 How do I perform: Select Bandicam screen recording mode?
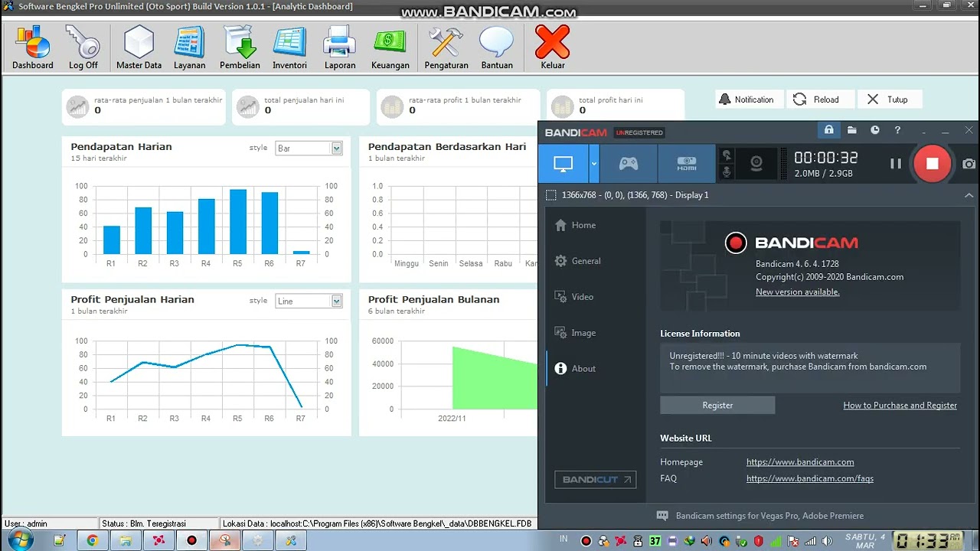click(563, 164)
